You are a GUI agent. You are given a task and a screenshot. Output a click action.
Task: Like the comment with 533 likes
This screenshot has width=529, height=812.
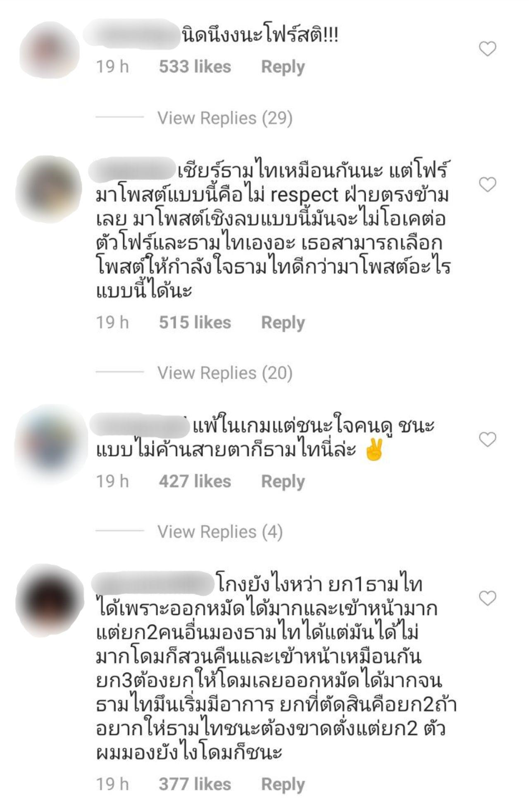coord(487,49)
